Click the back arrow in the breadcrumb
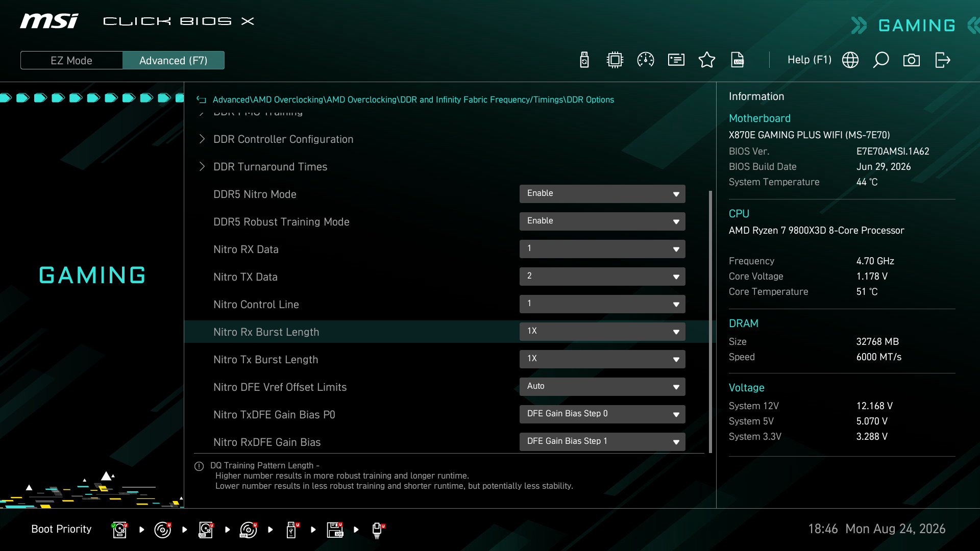The height and width of the screenshot is (551, 980). point(201,100)
